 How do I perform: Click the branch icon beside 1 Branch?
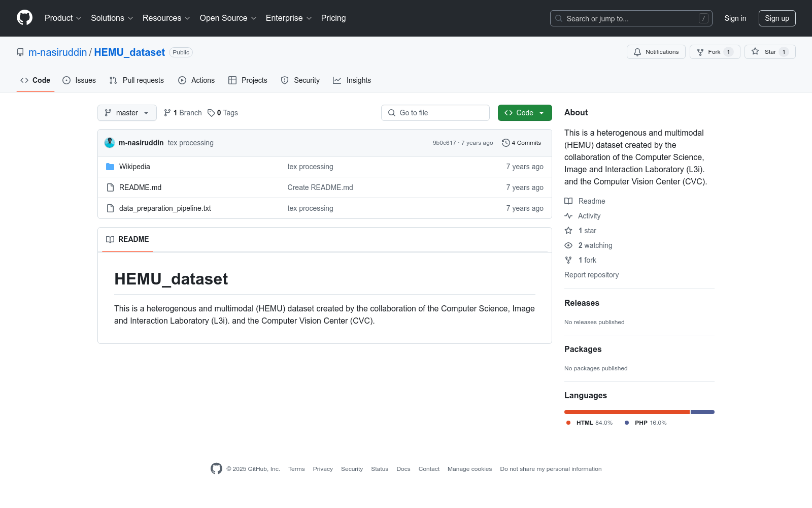[x=167, y=113]
